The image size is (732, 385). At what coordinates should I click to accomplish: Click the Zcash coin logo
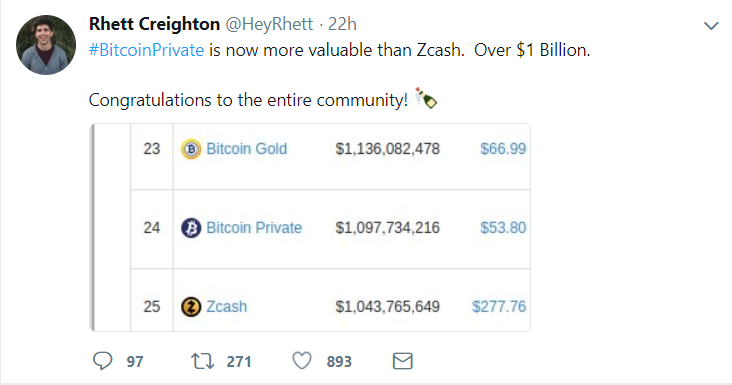tap(191, 307)
